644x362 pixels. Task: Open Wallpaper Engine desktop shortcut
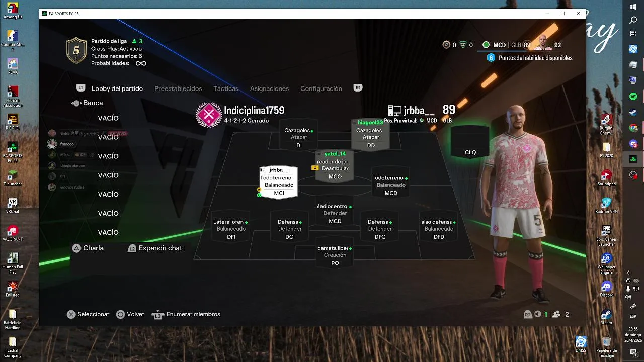coord(606,263)
